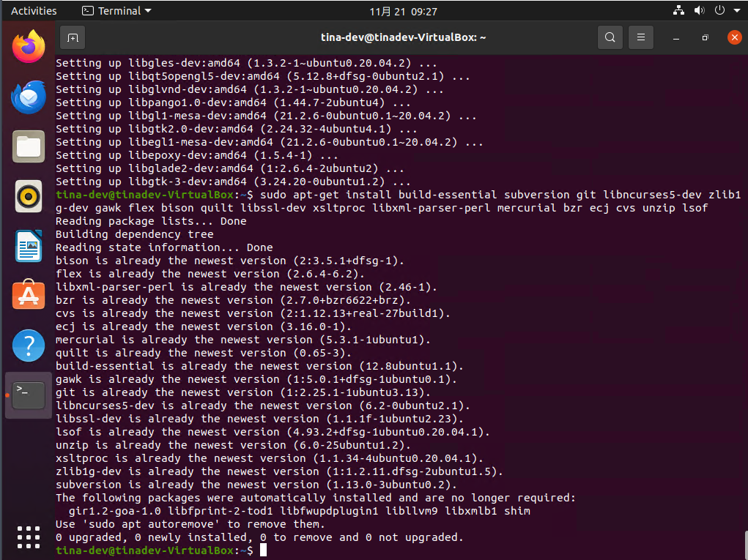The height and width of the screenshot is (560, 748).
Task: Open the date and time calendar
Action: (x=404, y=11)
